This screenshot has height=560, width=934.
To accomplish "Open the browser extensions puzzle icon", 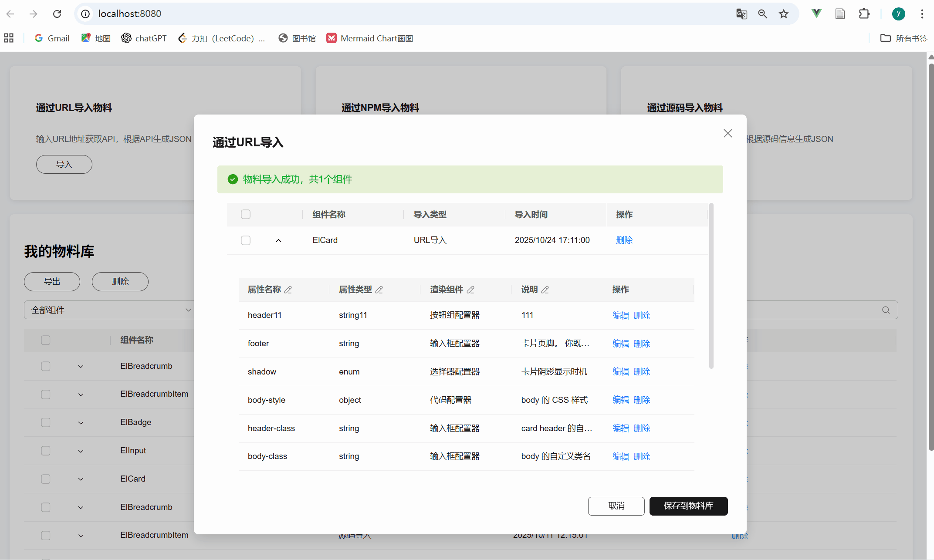I will click(864, 13).
